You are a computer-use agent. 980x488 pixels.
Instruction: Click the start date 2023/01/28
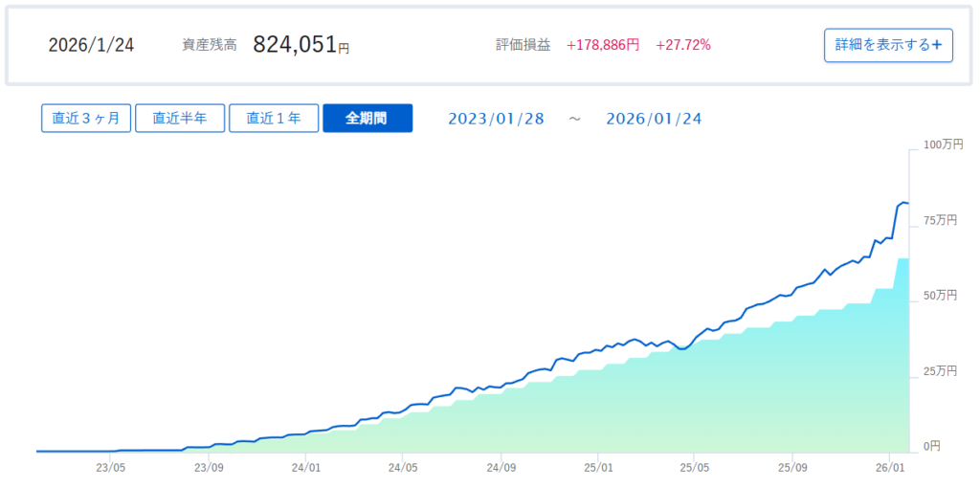496,119
